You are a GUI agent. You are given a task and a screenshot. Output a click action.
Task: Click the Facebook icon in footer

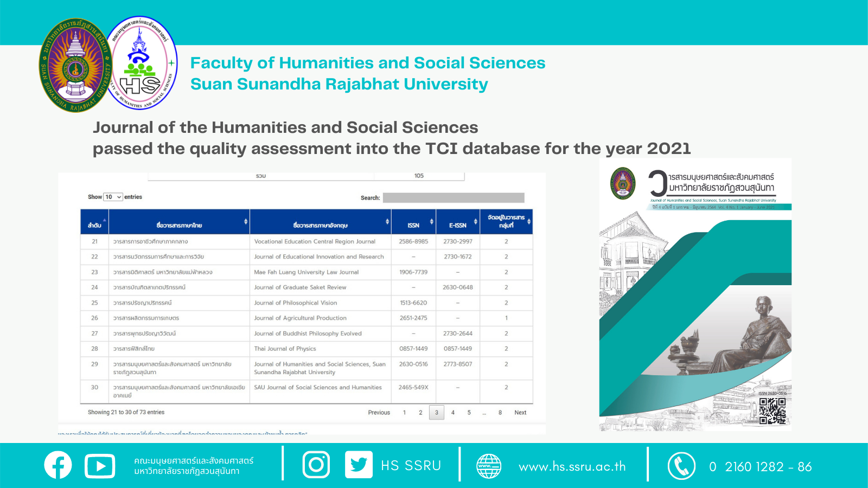[x=58, y=465]
